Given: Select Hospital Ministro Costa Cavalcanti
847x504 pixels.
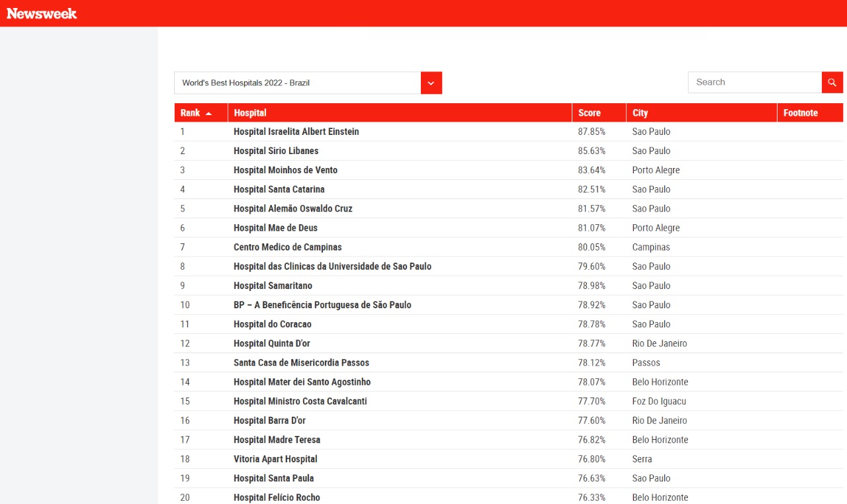Looking at the screenshot, I should point(300,401).
